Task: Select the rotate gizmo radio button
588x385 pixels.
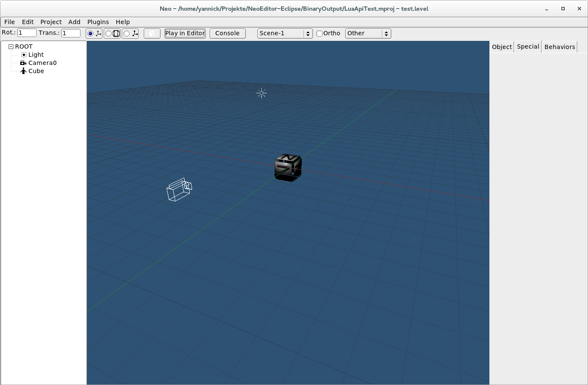Action: coord(108,33)
